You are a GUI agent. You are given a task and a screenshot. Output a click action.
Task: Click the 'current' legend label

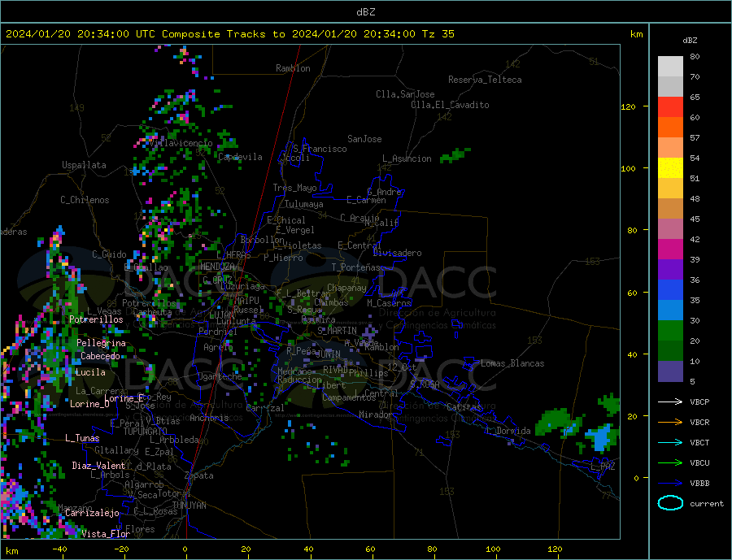pyautogui.click(x=707, y=504)
